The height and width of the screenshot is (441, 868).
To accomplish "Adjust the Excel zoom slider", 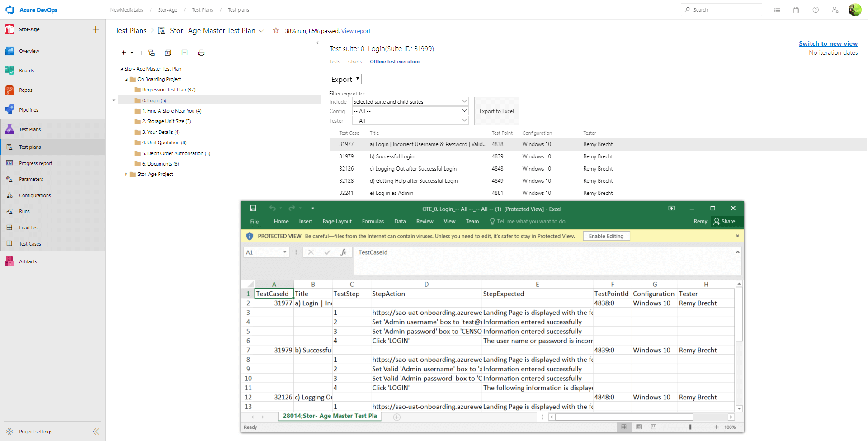I will pyautogui.click(x=690, y=427).
